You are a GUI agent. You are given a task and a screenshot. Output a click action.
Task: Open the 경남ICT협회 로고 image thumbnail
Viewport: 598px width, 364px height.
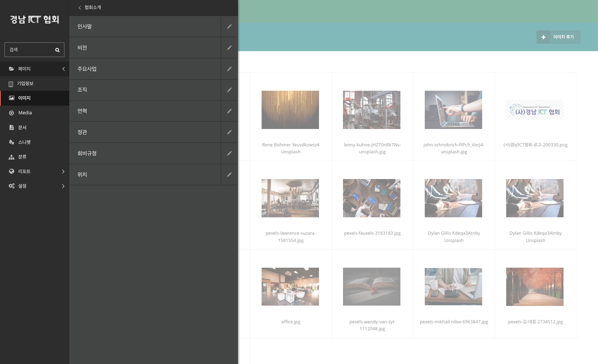(535, 110)
